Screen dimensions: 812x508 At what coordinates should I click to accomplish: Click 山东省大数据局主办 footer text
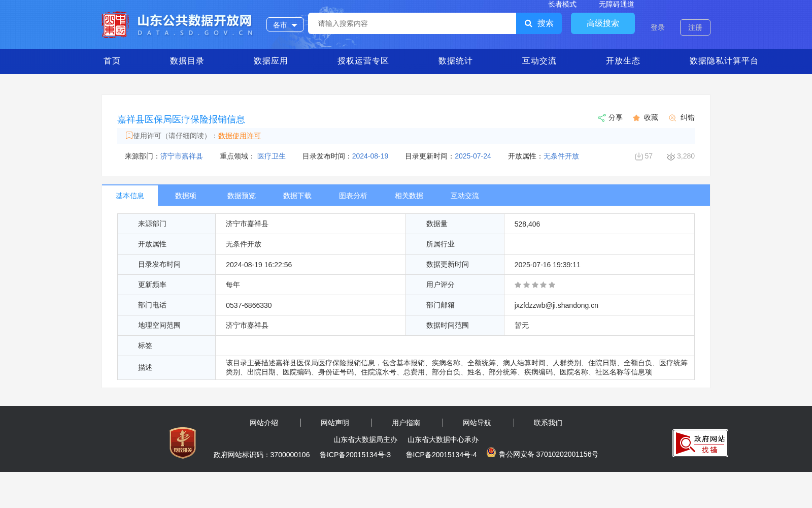click(x=365, y=439)
